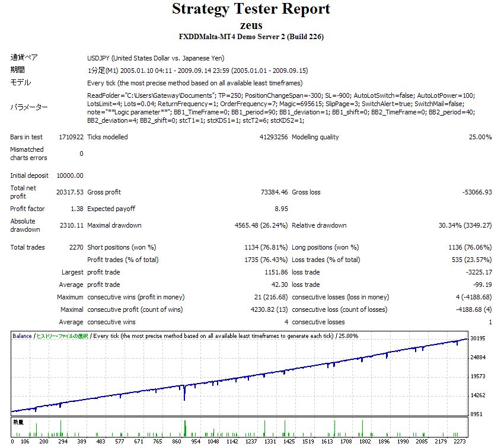The height and width of the screenshot is (447, 504).
Task: Click the Relative drawdown 30.34% value
Action: (465, 225)
